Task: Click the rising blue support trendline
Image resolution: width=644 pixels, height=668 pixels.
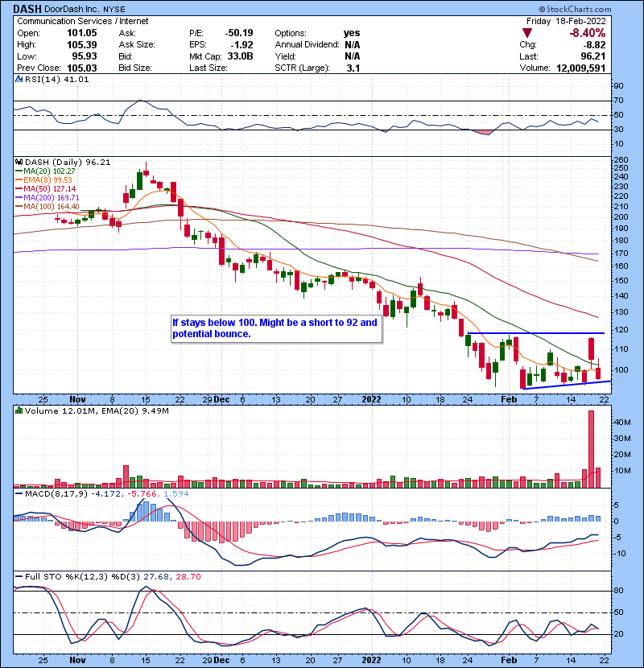Action: (x=567, y=385)
